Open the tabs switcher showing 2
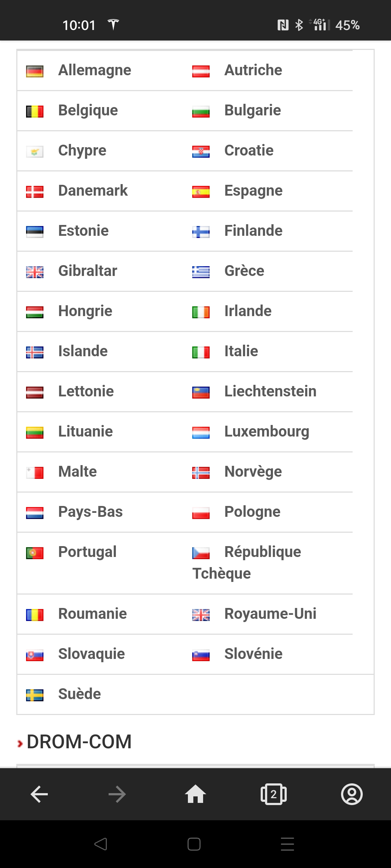This screenshot has height=868, width=391. pos(274,794)
